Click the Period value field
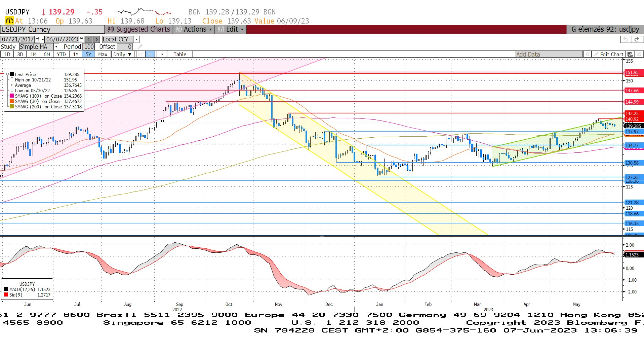The image size is (644, 349). (89, 47)
